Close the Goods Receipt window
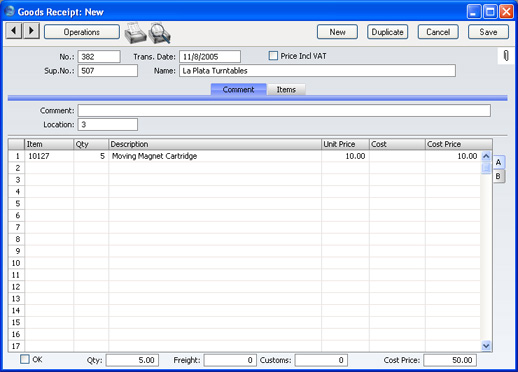 (506, 12)
